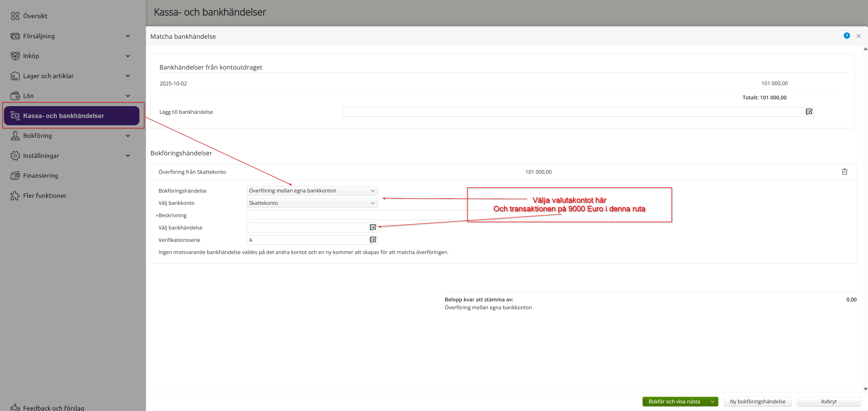Expand the Inköp sidebar section
868x411 pixels.
(x=128, y=56)
